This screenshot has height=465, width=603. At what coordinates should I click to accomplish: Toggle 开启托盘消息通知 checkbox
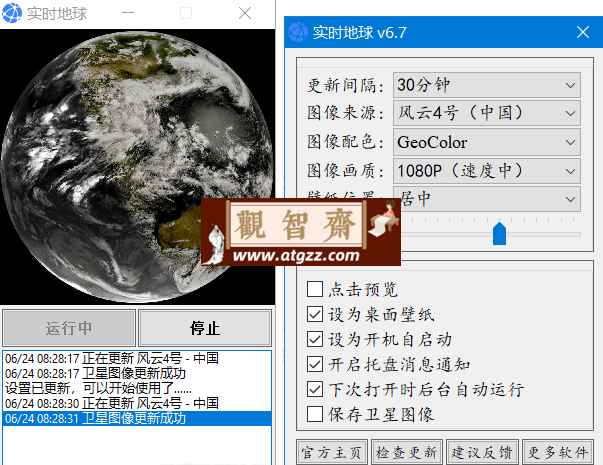point(315,364)
